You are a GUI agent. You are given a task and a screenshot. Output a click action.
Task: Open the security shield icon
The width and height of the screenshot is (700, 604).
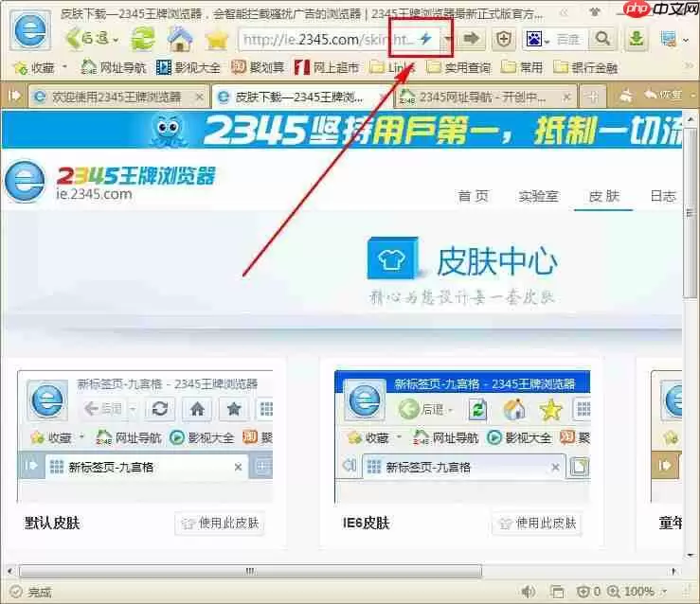click(504, 39)
